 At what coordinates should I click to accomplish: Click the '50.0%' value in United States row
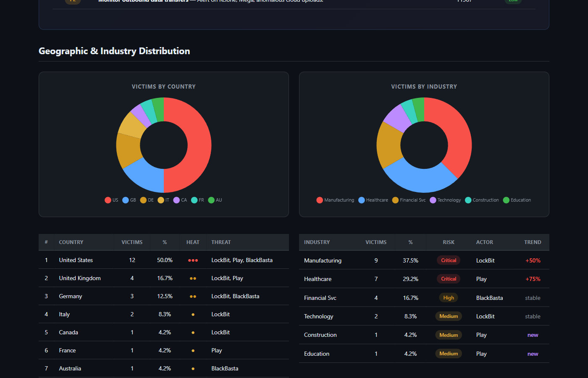165,260
